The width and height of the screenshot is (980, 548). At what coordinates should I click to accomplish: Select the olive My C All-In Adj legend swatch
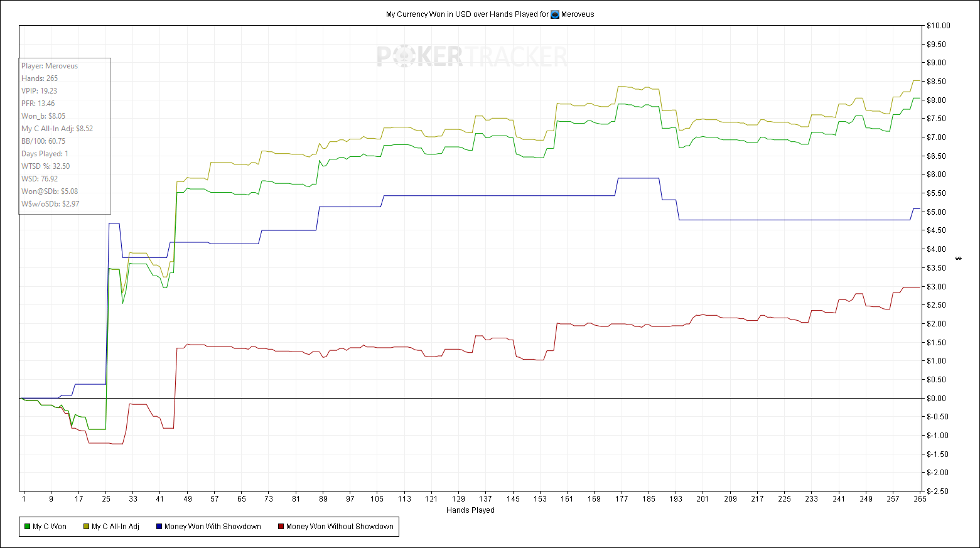(x=86, y=527)
